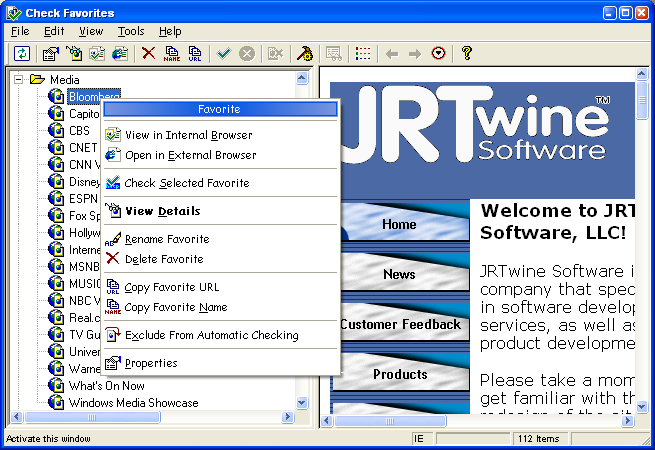
Task: Click the browser pane's down scroll arrow
Action: point(642,406)
